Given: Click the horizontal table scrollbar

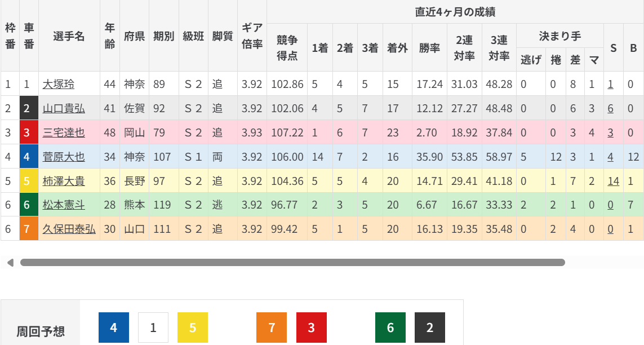Looking at the screenshot, I should tap(292, 263).
